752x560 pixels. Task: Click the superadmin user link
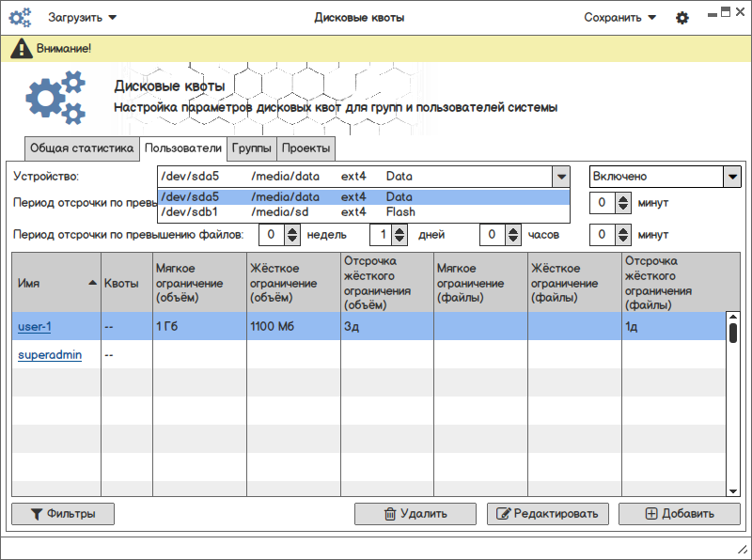pos(50,354)
